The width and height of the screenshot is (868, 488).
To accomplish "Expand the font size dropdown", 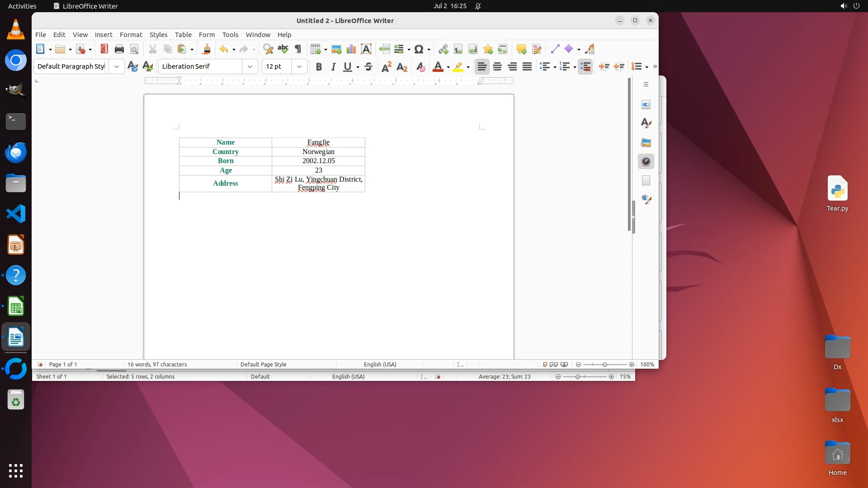I will point(299,66).
